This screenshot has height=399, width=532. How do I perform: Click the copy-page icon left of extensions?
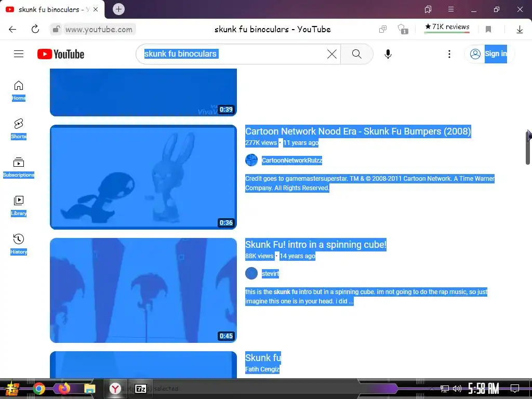click(x=383, y=29)
